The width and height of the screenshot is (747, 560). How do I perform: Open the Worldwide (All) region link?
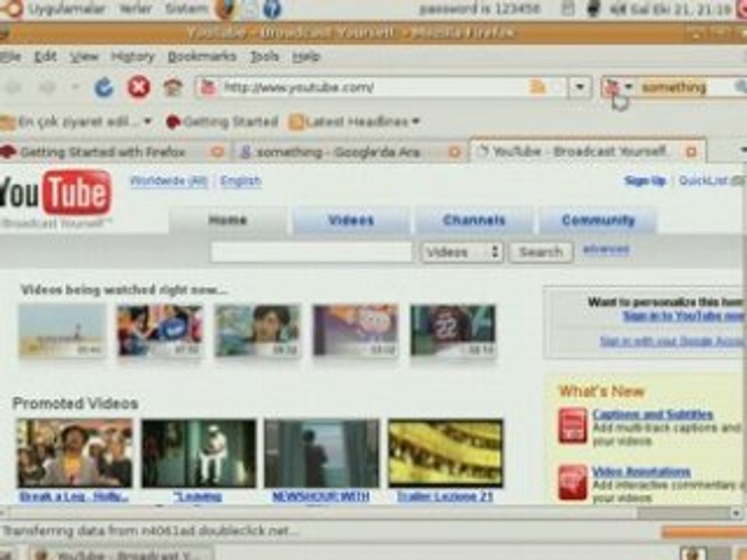[x=169, y=181]
